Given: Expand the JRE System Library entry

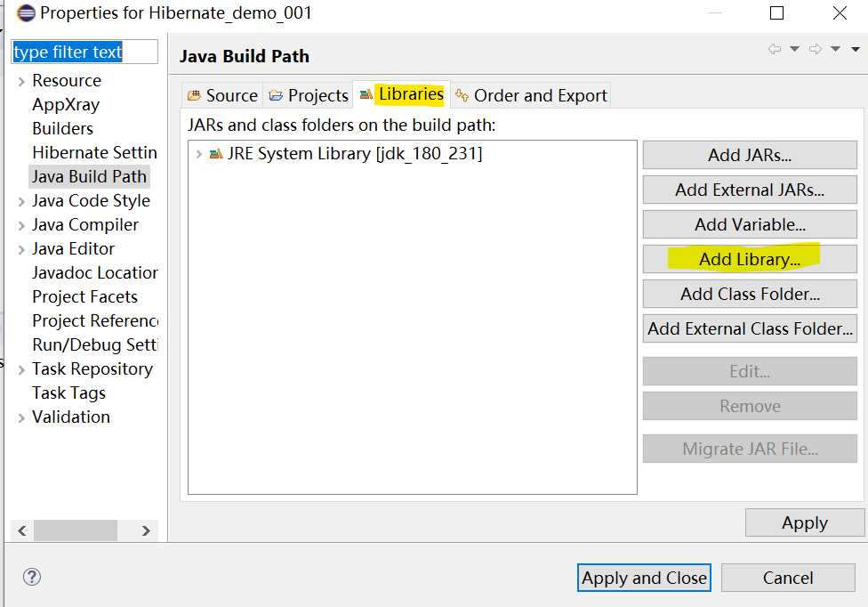Looking at the screenshot, I should point(199,154).
